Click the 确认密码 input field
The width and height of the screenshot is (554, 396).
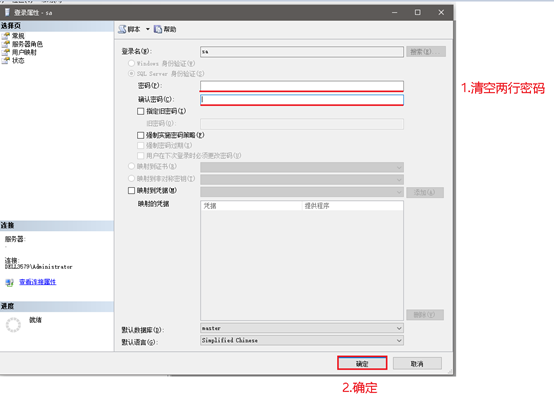tap(302, 100)
